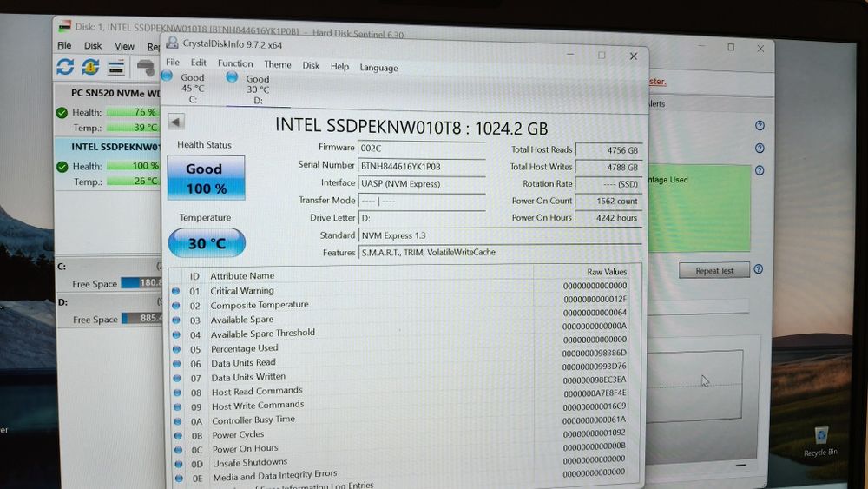
Task: Open CrystalDiskInfo File menu
Action: 173,62
